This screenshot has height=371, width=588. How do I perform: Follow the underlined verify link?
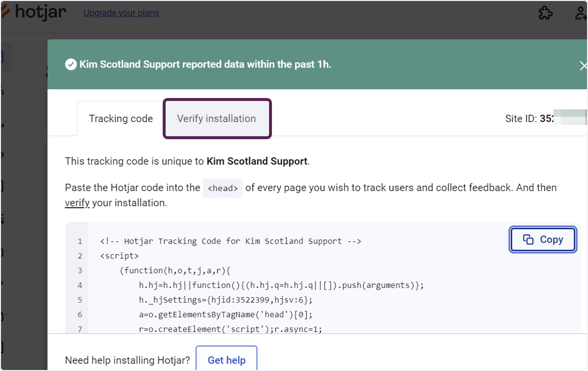[x=77, y=203]
